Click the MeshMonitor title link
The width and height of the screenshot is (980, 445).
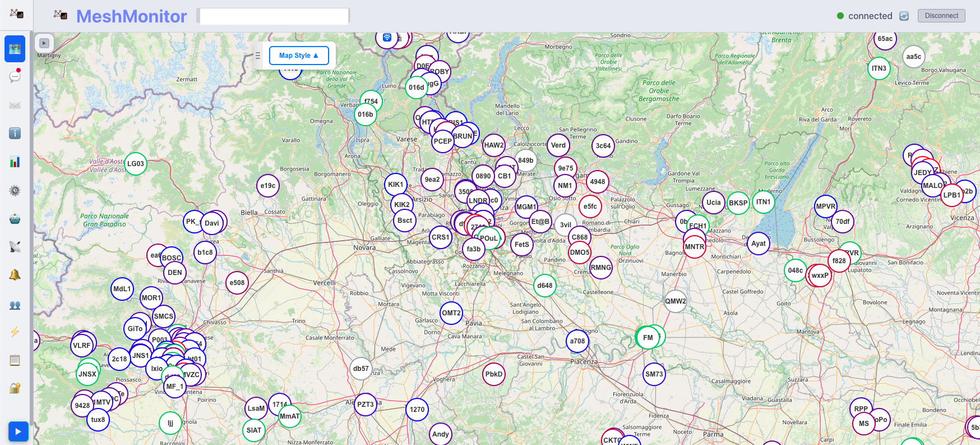[131, 16]
